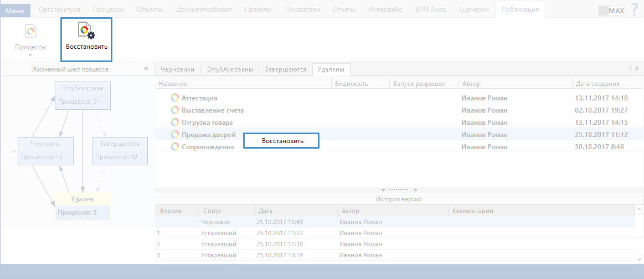Screen dimensions: 644x279
Task: Click the icon beside Выставление счета
Action: (x=175, y=110)
